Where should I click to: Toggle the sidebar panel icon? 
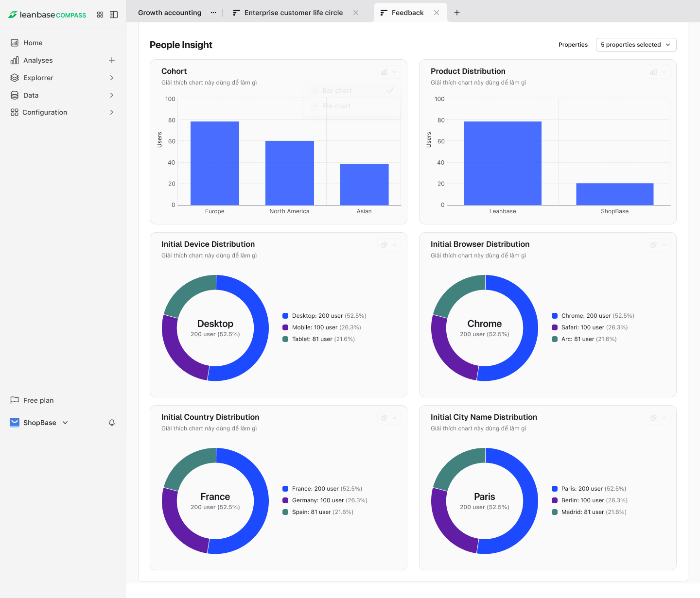(114, 15)
